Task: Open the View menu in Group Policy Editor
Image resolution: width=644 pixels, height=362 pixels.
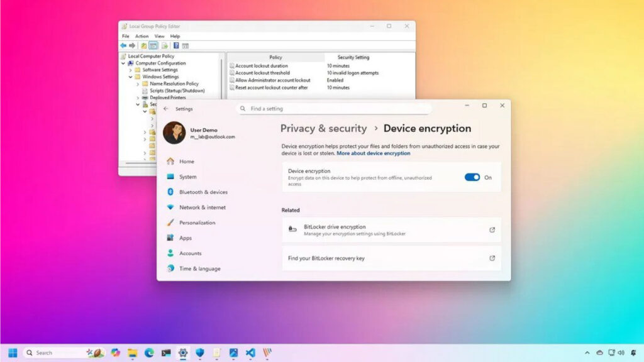Action: (160, 36)
